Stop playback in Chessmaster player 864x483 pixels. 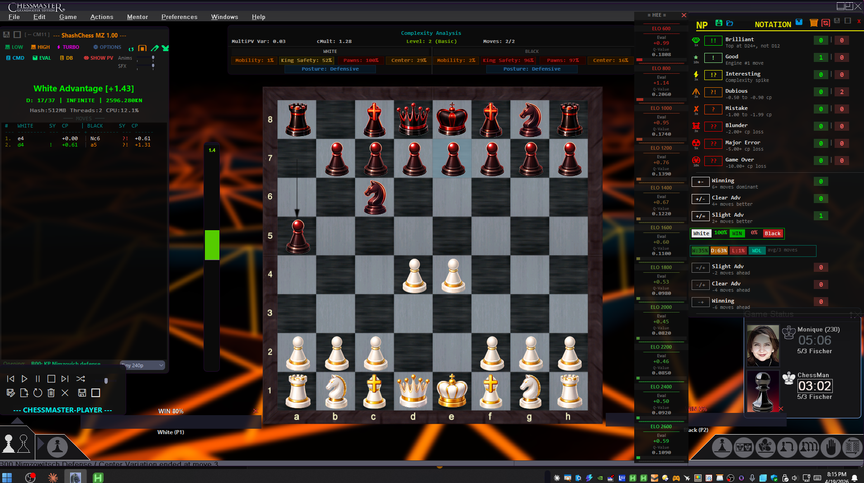tap(51, 379)
